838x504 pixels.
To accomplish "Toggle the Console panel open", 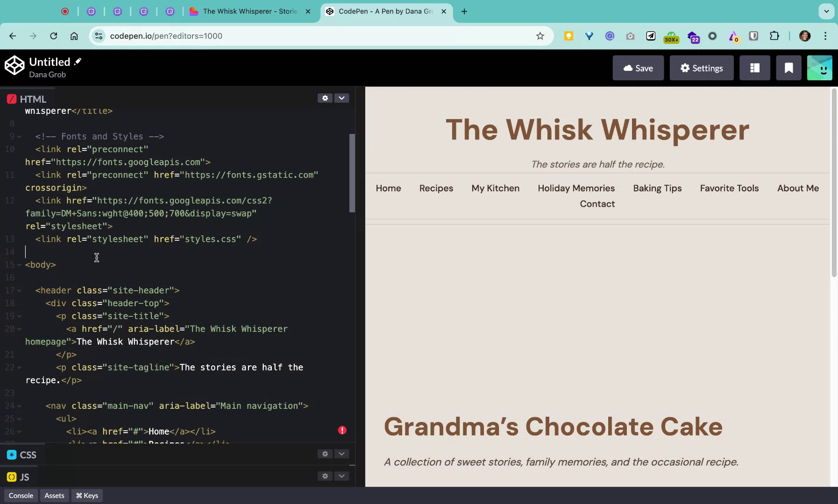I will 21,495.
